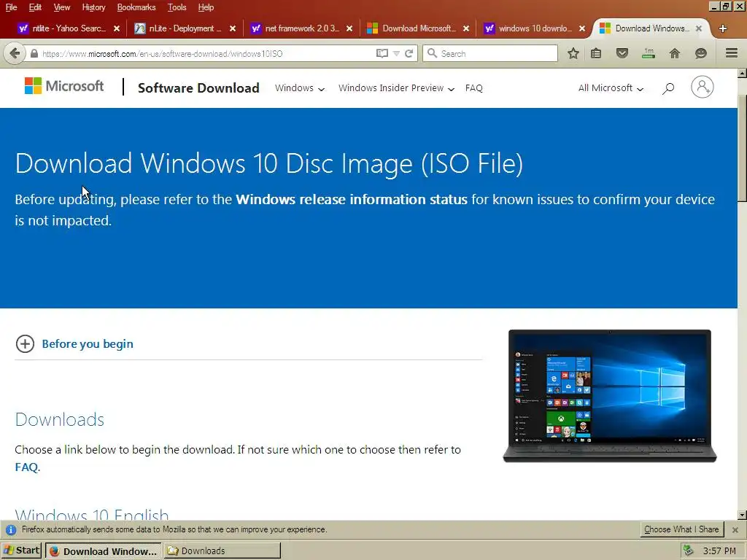
Task: Open the Edit menu
Action: (35, 7)
